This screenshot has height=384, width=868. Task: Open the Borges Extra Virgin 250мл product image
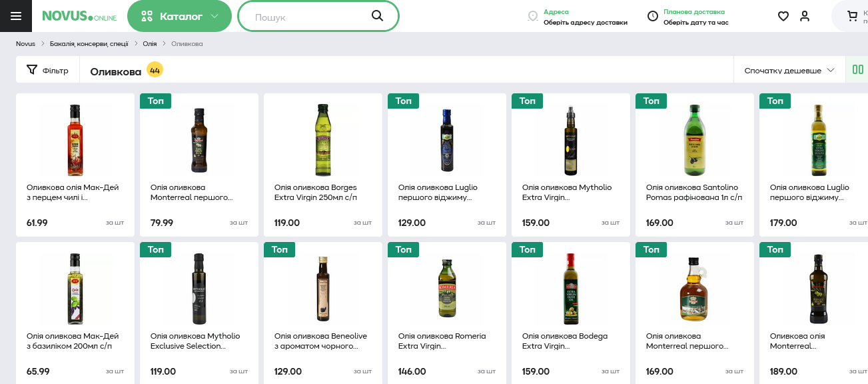pyautogui.click(x=322, y=140)
